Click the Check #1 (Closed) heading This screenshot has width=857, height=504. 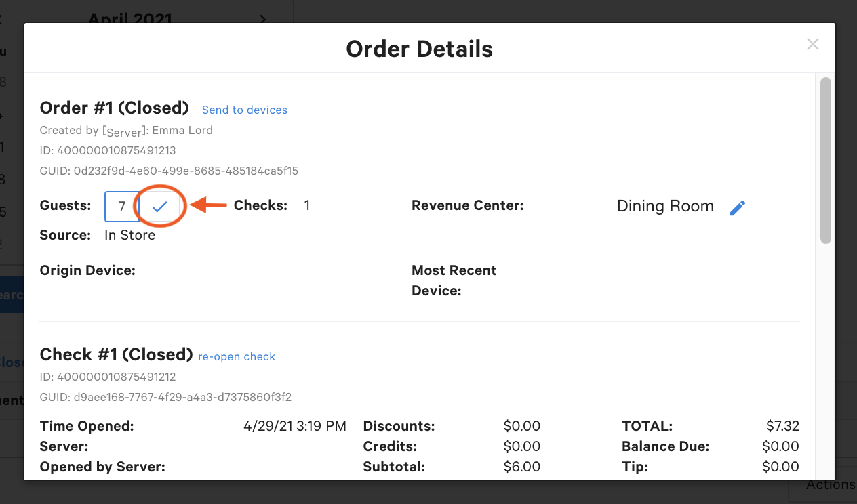pyautogui.click(x=117, y=355)
